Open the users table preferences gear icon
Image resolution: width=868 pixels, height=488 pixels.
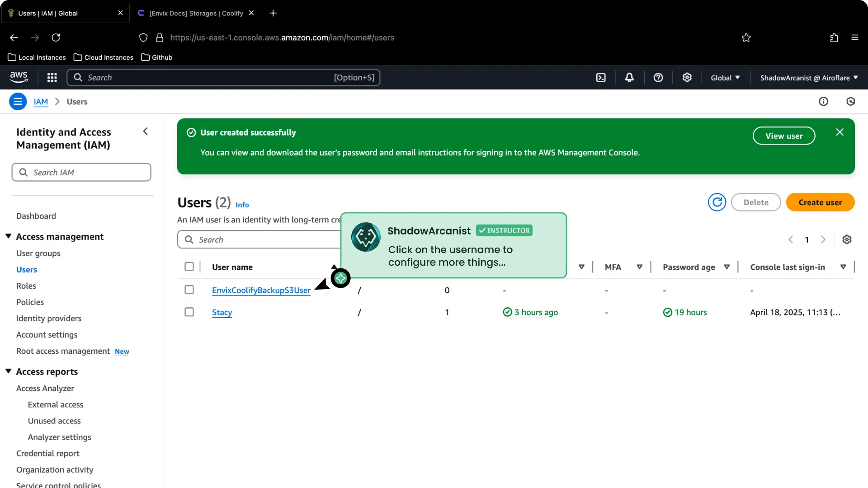pyautogui.click(x=847, y=239)
